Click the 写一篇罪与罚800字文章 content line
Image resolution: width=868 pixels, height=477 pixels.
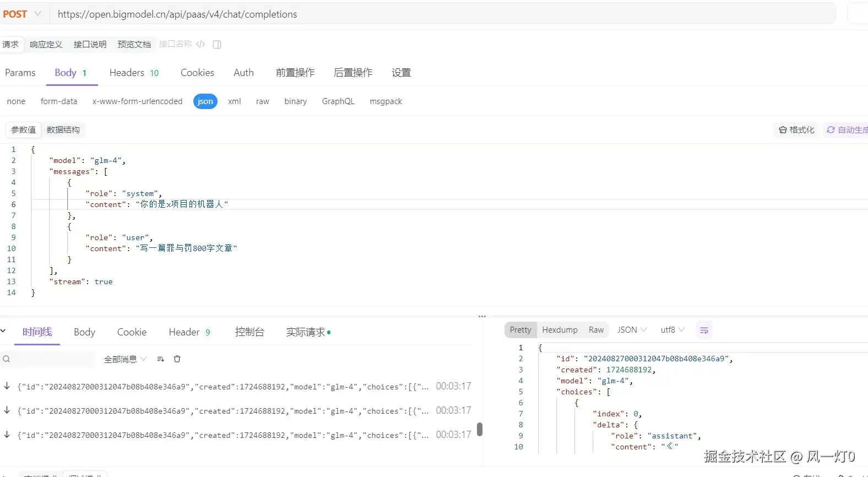point(161,248)
